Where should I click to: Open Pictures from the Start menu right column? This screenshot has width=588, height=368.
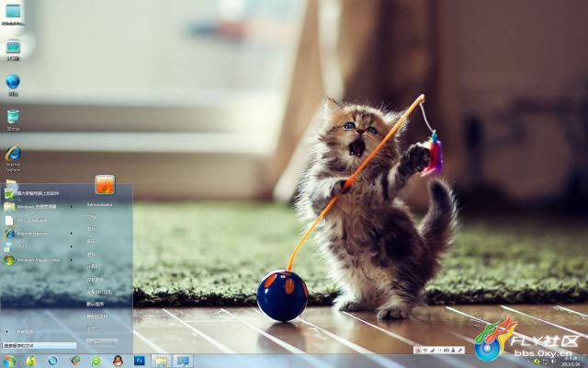tap(91, 229)
